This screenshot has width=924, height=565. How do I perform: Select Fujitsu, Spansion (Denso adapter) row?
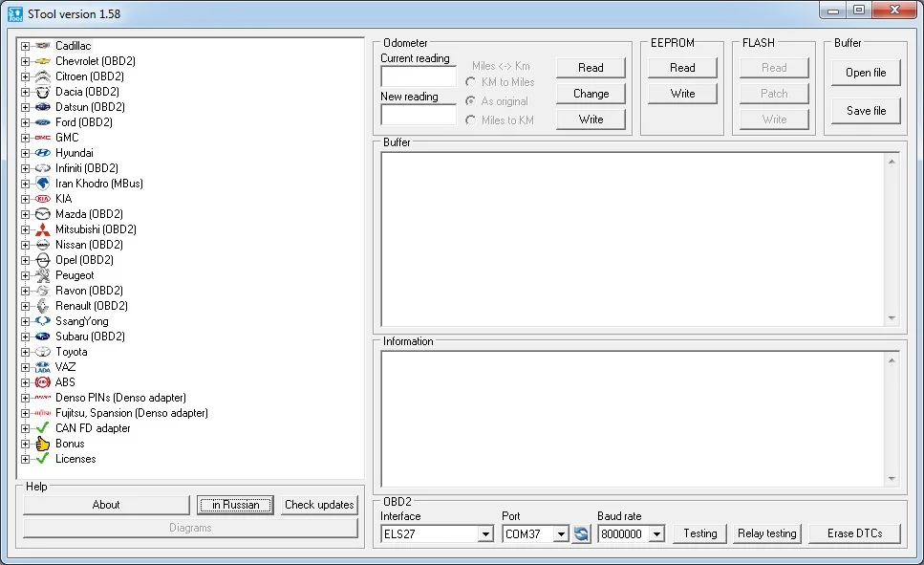click(x=132, y=413)
